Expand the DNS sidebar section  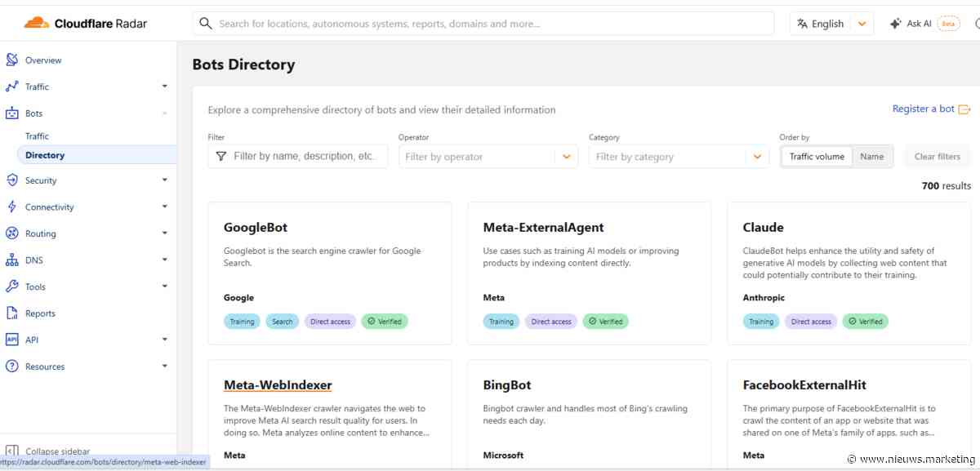[164, 260]
